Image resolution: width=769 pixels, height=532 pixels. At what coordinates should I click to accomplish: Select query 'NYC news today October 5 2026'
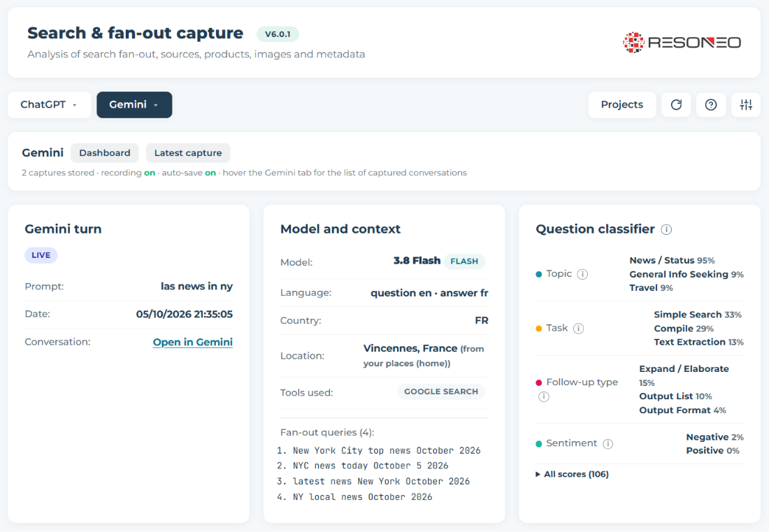[371, 466]
